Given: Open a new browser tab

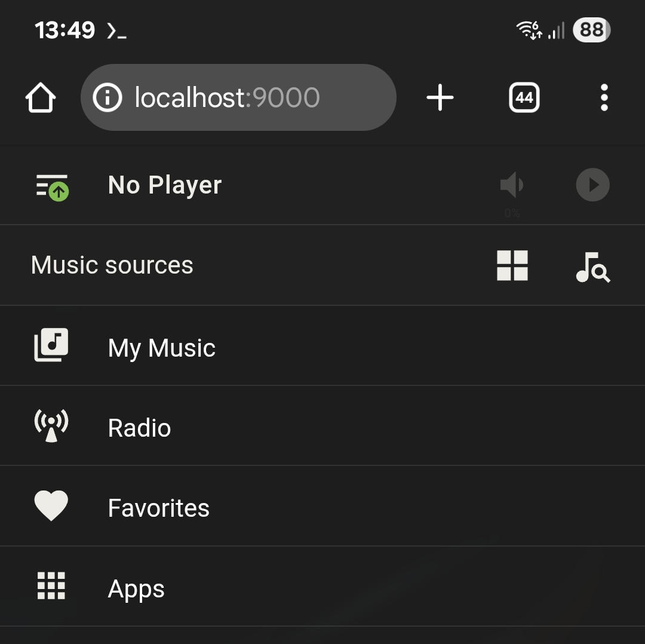Looking at the screenshot, I should click(440, 97).
